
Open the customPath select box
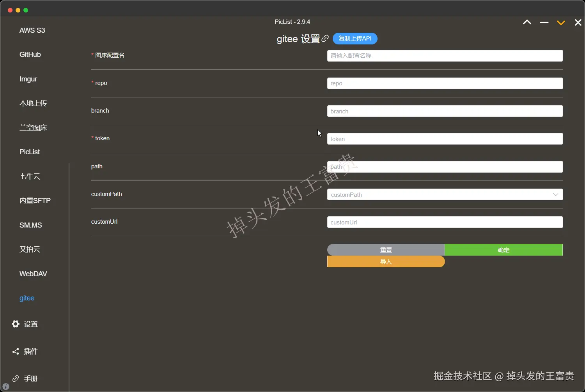coord(445,194)
